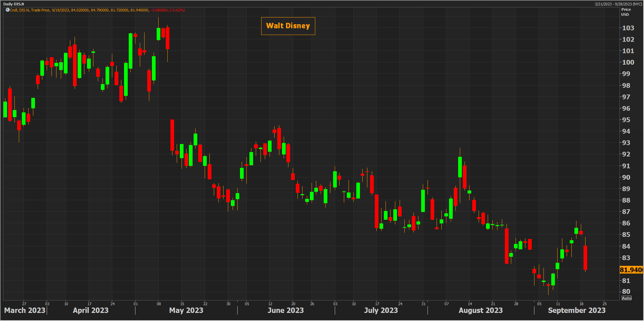The height and width of the screenshot is (321, 644).
Task: Click the June 2023 axis label
Action: (286, 310)
